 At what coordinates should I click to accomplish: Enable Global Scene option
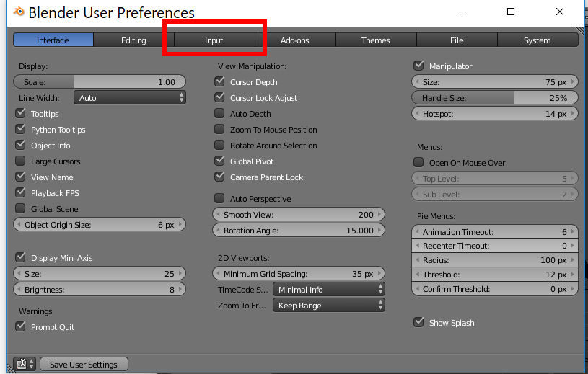(20, 208)
